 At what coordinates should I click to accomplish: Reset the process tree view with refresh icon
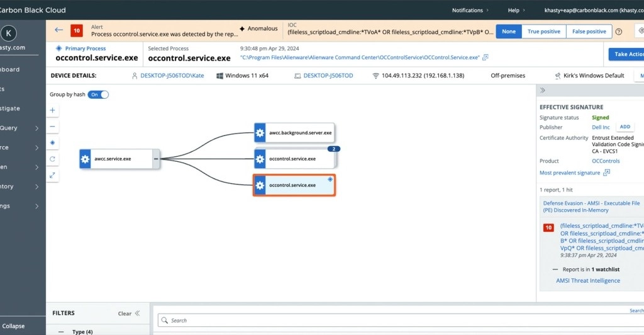click(x=53, y=159)
